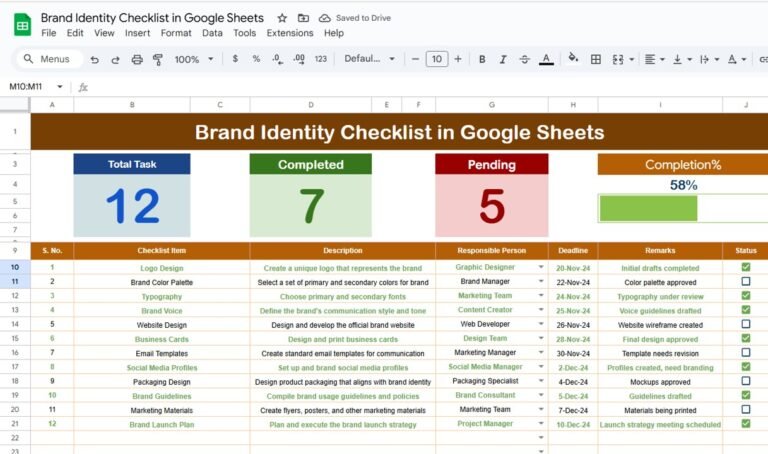Screen dimensions: 768x454
Task: Increase decimal places
Action: 299,59
